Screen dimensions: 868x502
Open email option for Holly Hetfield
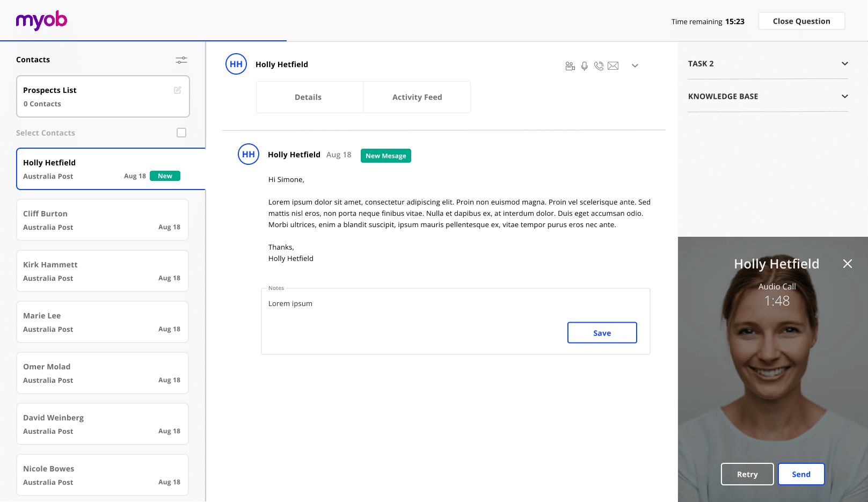[614, 66]
